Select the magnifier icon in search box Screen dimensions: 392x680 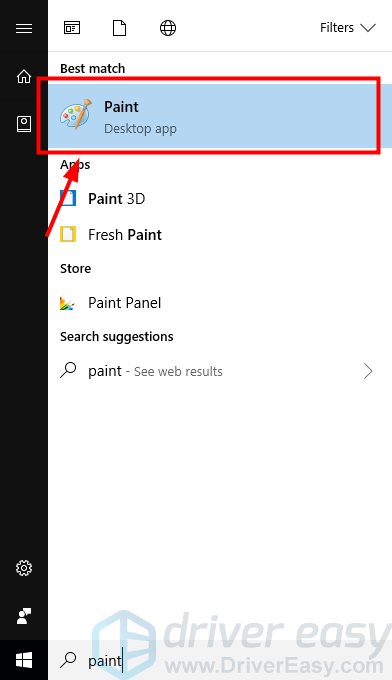point(68,660)
